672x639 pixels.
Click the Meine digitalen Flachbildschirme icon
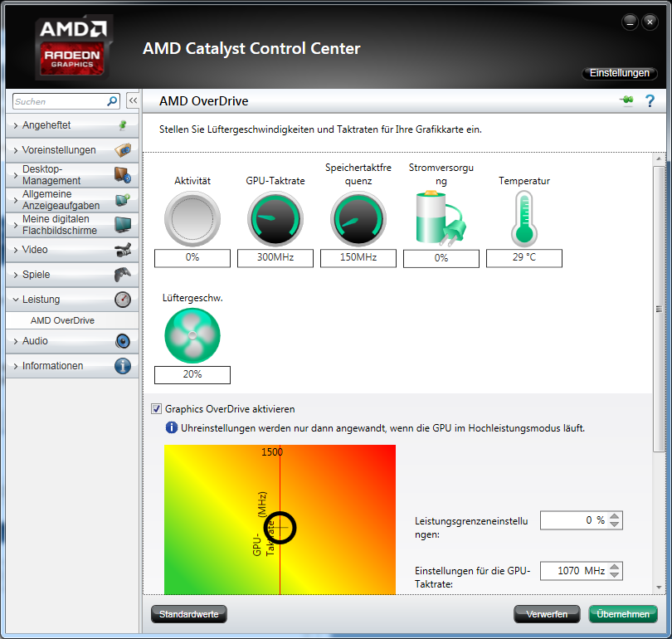click(123, 225)
